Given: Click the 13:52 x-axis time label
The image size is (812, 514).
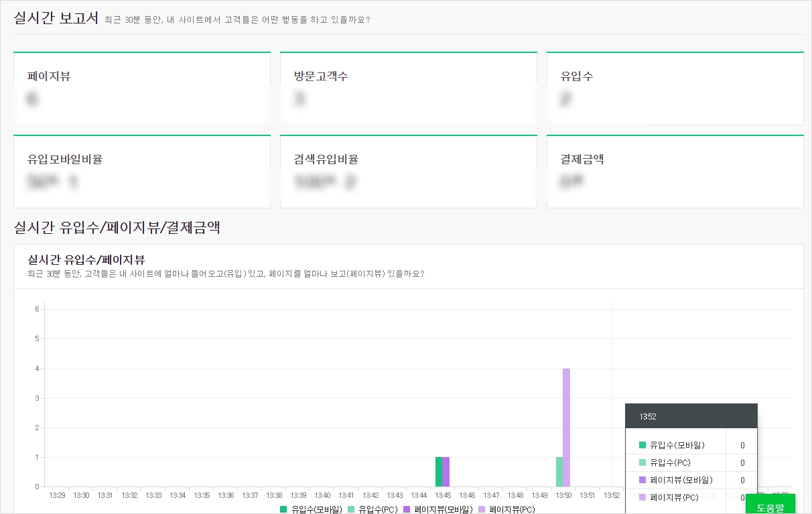Looking at the screenshot, I should coord(612,495).
